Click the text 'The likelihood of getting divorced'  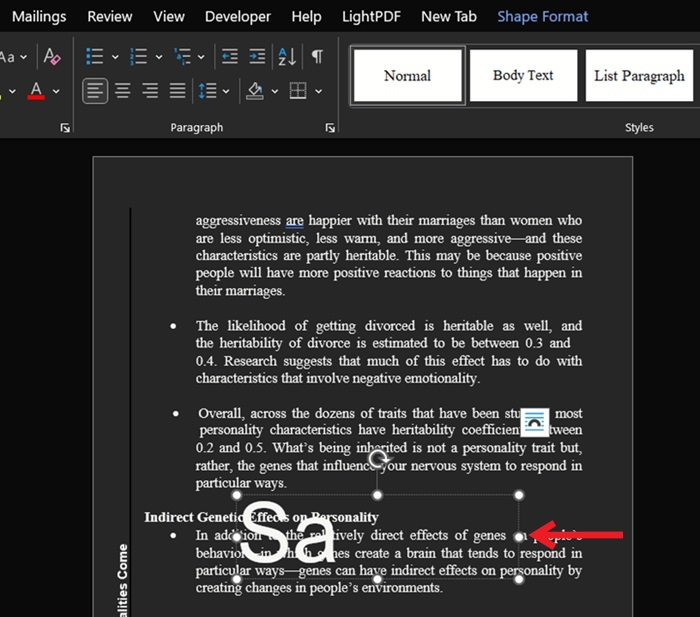coord(305,326)
